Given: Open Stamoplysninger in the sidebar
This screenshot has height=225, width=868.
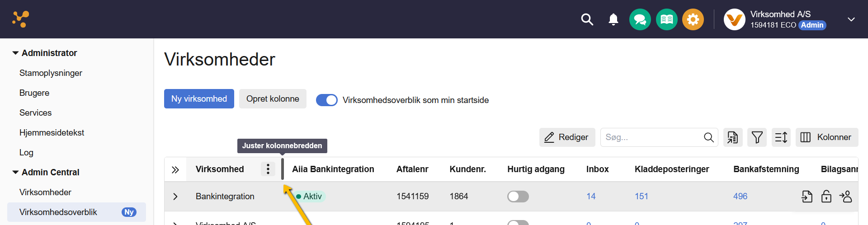Looking at the screenshot, I should (51, 73).
